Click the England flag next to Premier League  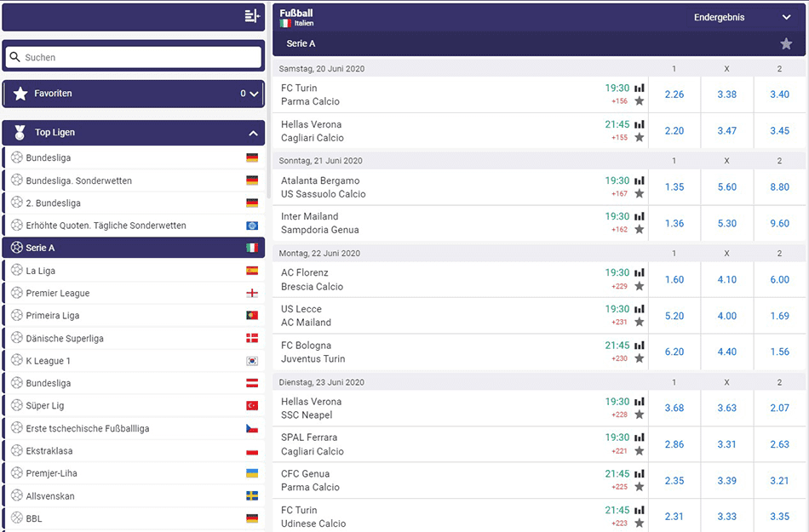click(252, 294)
